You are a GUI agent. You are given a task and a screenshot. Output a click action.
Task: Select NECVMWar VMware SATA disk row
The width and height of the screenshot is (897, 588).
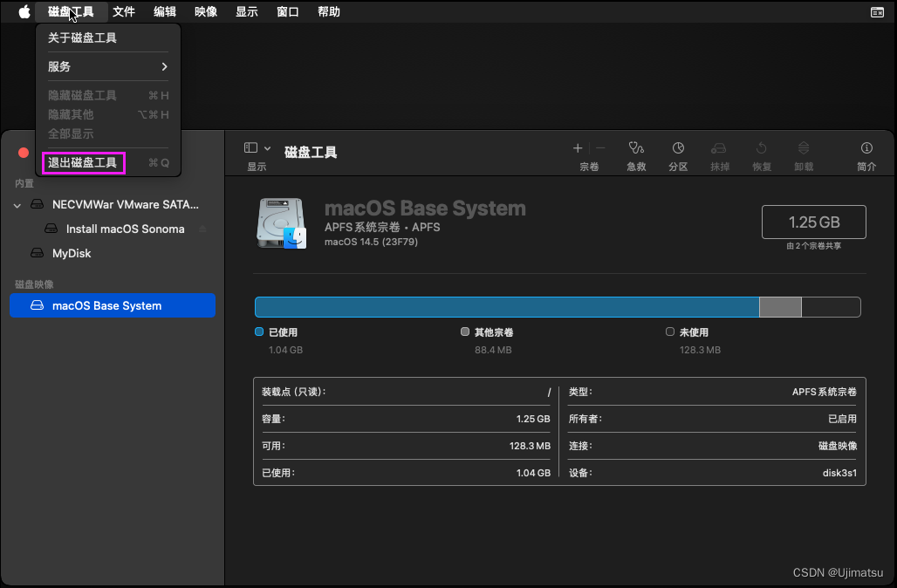pos(113,204)
